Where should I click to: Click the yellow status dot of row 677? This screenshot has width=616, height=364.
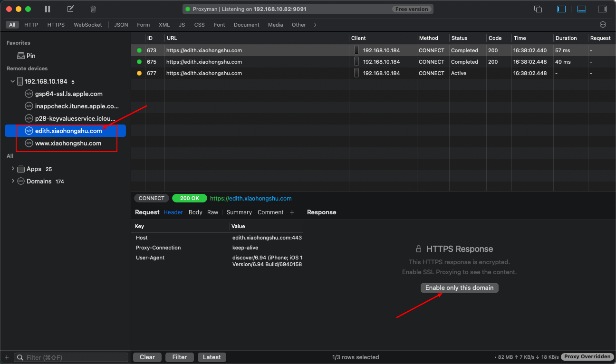[x=139, y=73]
